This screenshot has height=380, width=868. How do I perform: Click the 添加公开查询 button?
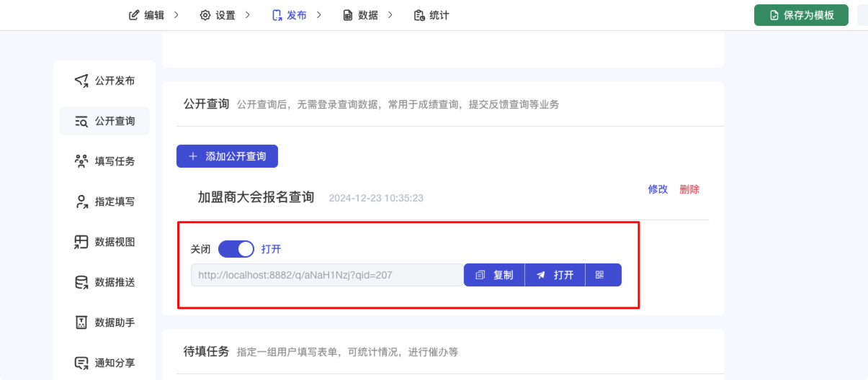click(227, 156)
